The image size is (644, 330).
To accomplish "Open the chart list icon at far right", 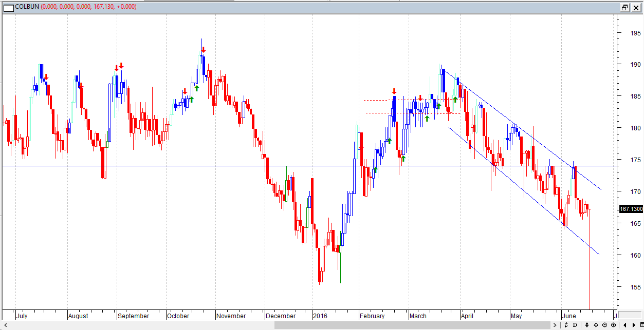I will (x=641, y=325).
